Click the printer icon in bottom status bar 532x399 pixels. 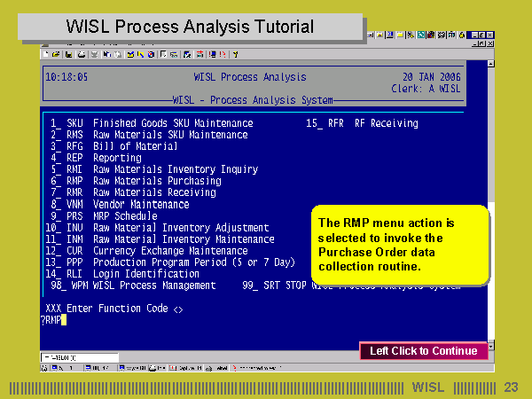153,369
